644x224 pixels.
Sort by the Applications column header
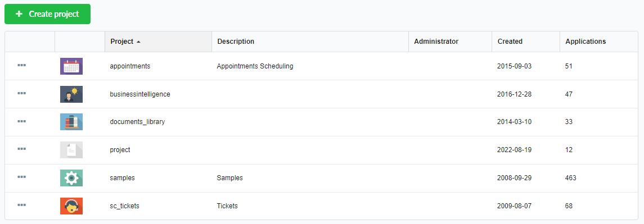(586, 42)
